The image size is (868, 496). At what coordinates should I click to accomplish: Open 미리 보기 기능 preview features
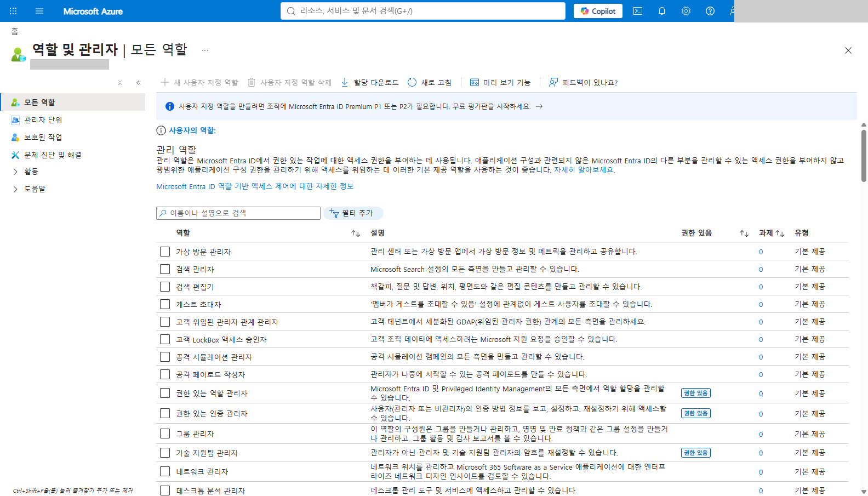[500, 82]
